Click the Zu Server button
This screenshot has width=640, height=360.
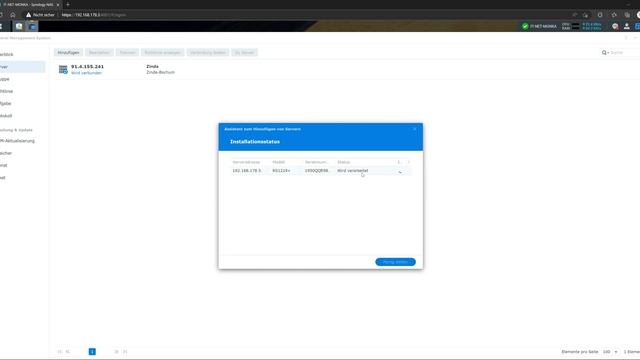(244, 53)
